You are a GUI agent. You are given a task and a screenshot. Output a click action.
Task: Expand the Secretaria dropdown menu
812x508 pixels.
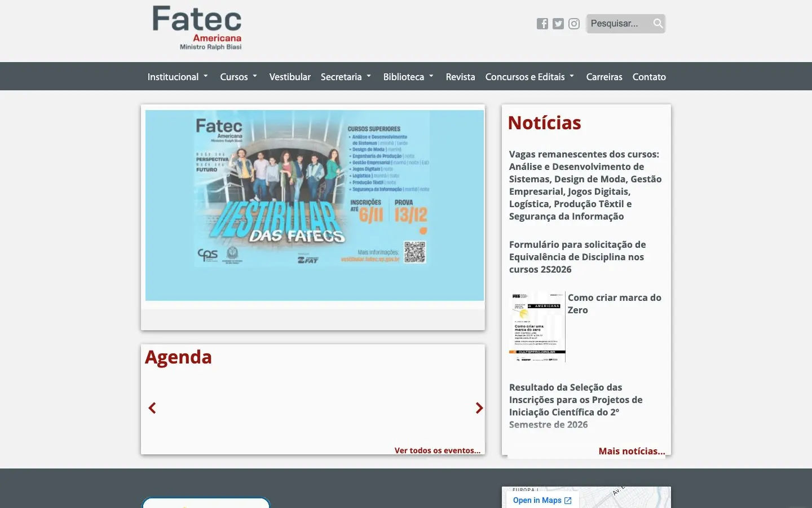346,77
